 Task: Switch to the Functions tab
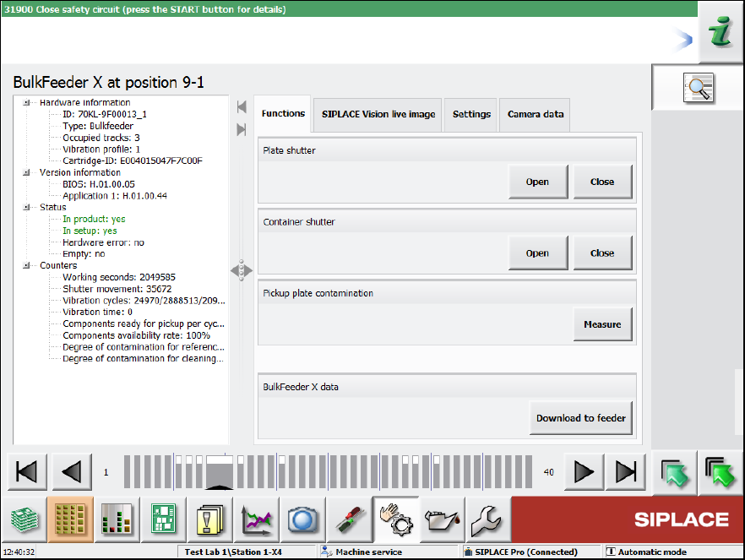(283, 113)
